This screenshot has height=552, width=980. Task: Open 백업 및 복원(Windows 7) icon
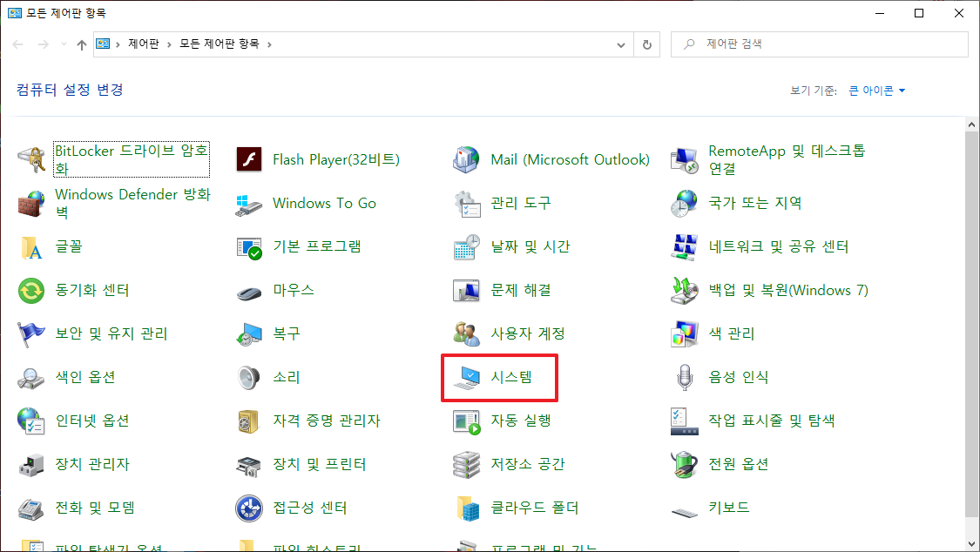click(685, 291)
